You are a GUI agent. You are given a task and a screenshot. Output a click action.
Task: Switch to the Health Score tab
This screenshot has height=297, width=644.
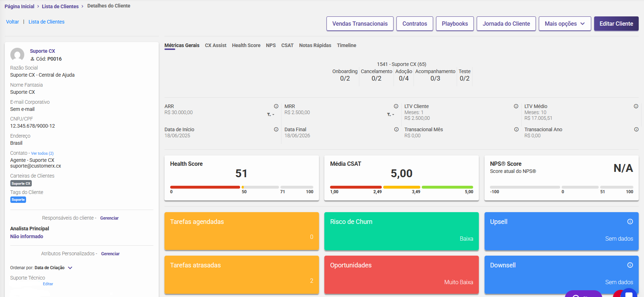point(246,45)
